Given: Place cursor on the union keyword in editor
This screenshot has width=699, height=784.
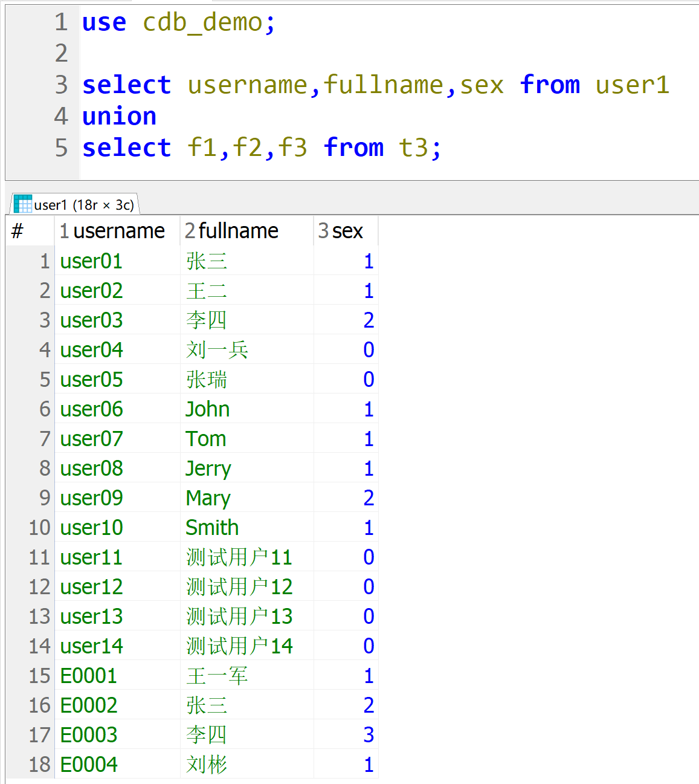Looking at the screenshot, I should 119,116.
